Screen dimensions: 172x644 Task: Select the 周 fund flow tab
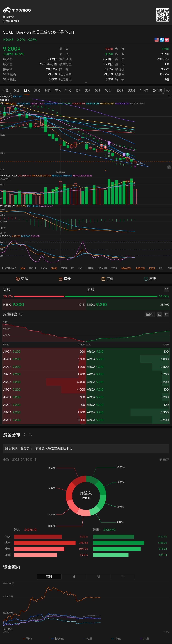pyautogui.click(x=98, y=576)
